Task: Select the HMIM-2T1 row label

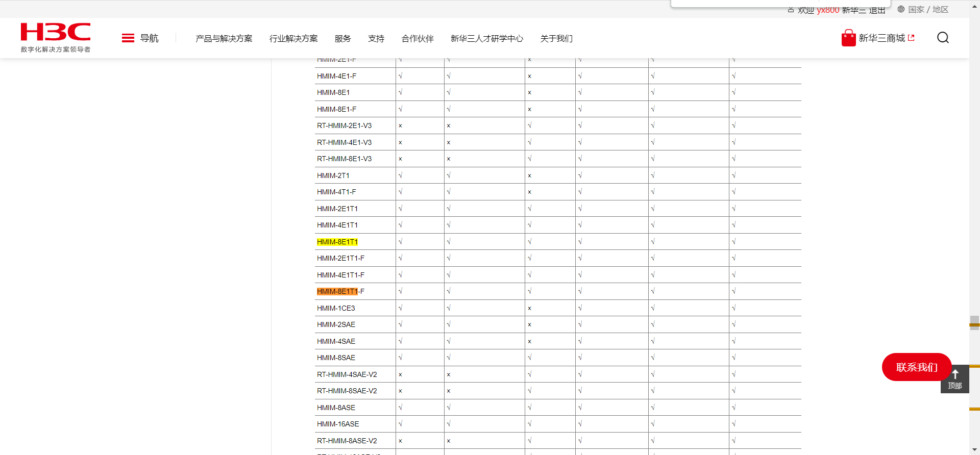Action: point(333,175)
